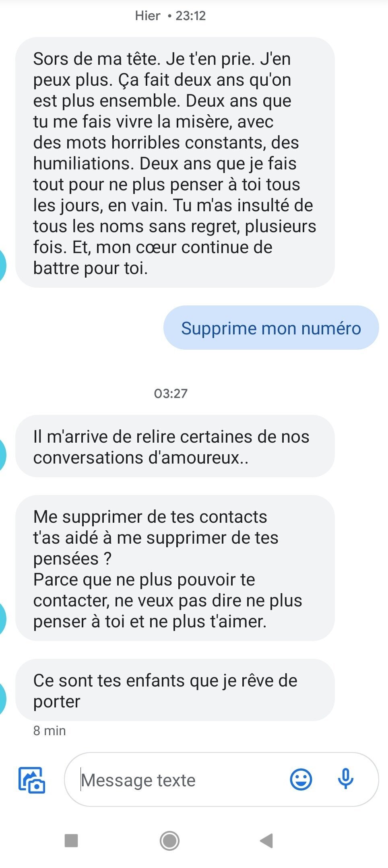The width and height of the screenshot is (388, 868).
Task: Open recent apps with square button
Action: [x=71, y=841]
